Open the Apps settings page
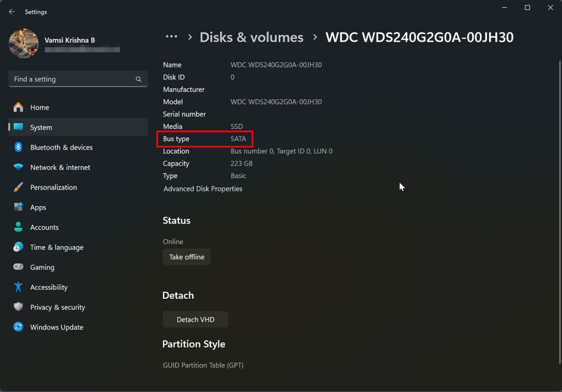The width and height of the screenshot is (562, 392). [78, 207]
